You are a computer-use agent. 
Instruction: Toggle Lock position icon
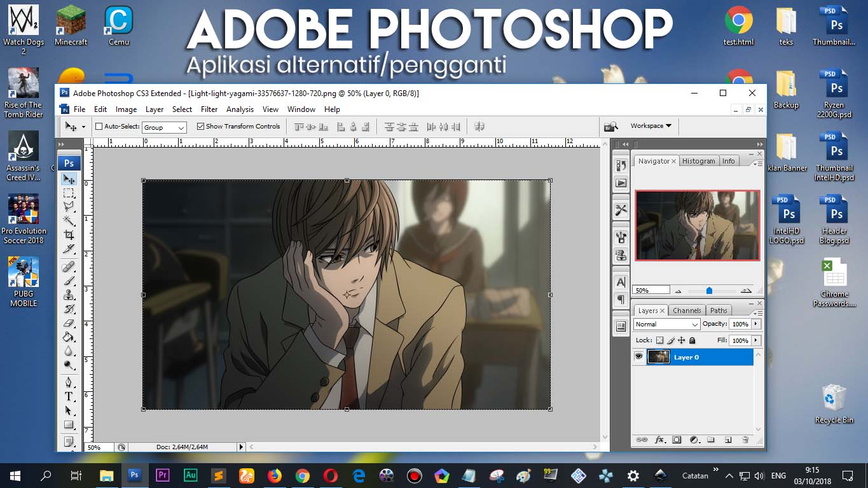click(x=681, y=340)
